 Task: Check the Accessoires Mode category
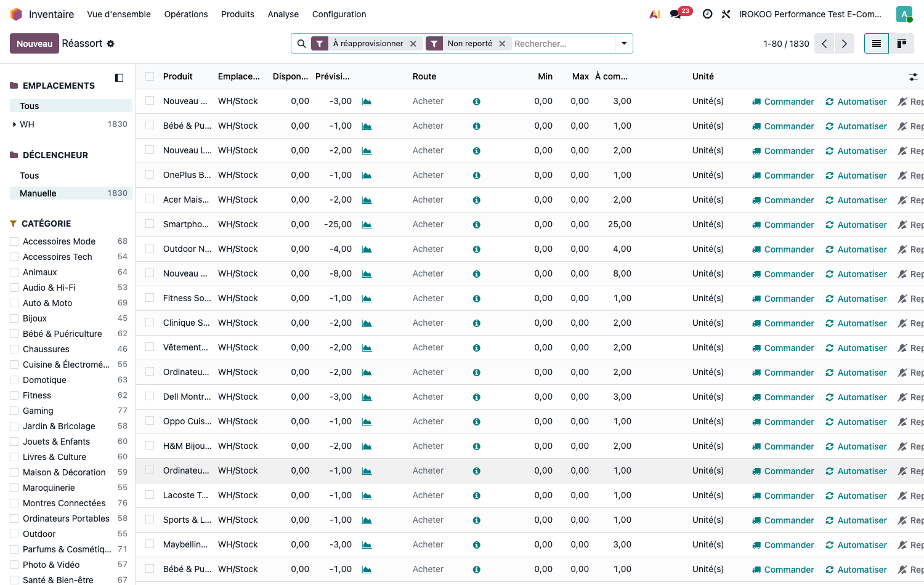[14, 241]
